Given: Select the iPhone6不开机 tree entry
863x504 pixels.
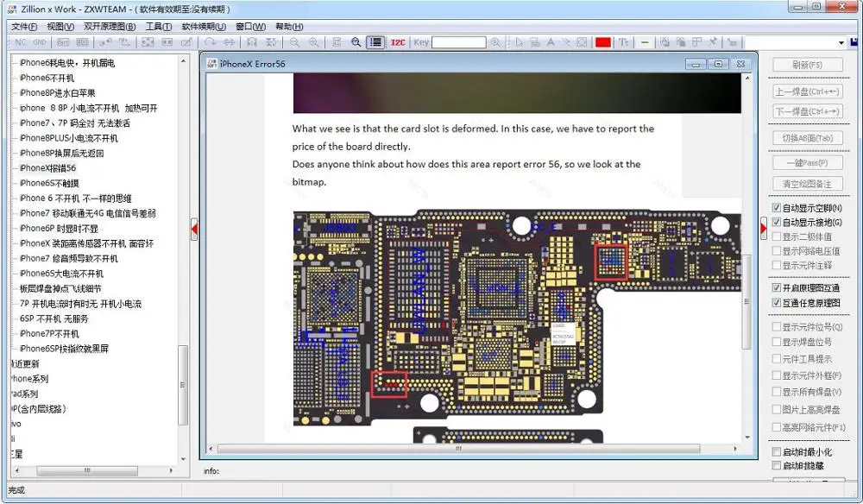Looking at the screenshot, I should coord(47,79).
